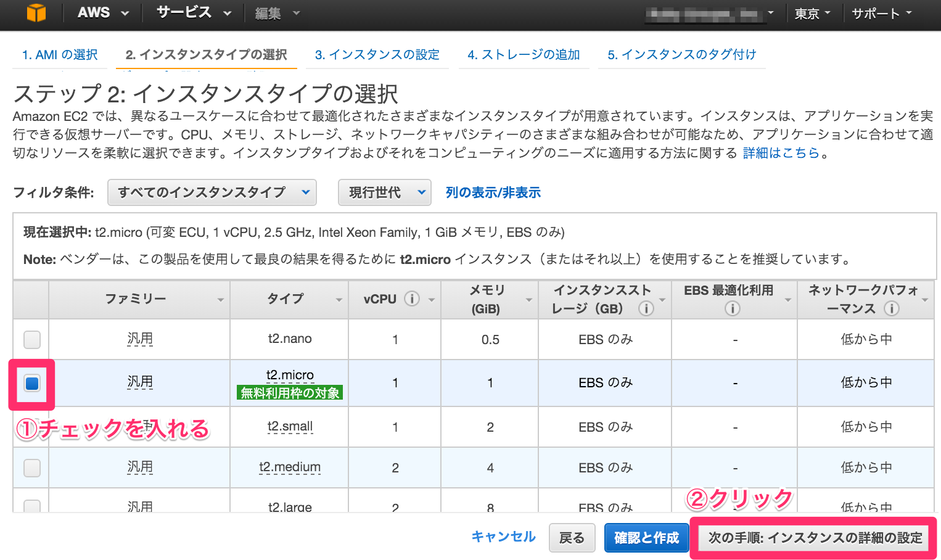The width and height of the screenshot is (941, 560).
Task: Click the キャンセル link
Action: point(504,537)
